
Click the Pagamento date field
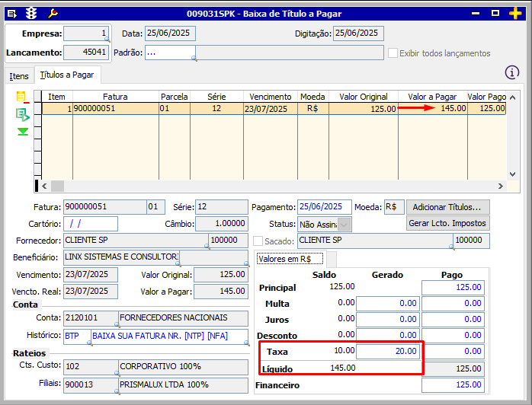(x=325, y=207)
